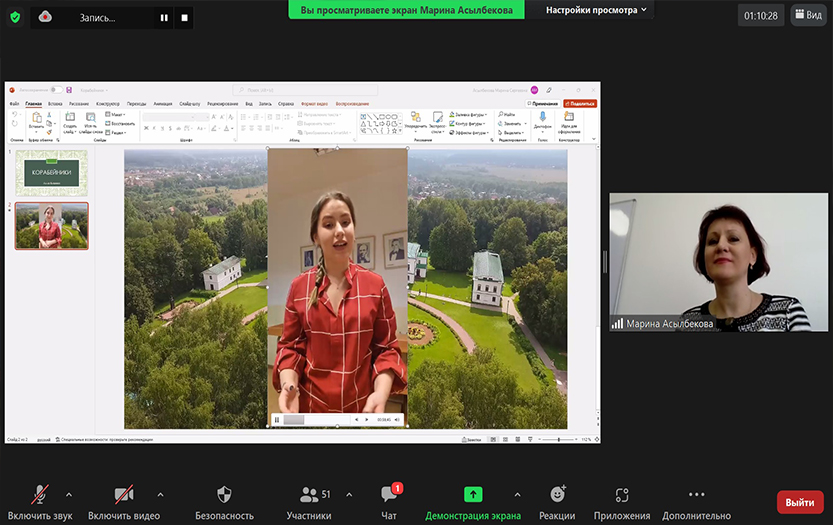Stop the meeting recording
The image size is (833, 525).
point(185,18)
